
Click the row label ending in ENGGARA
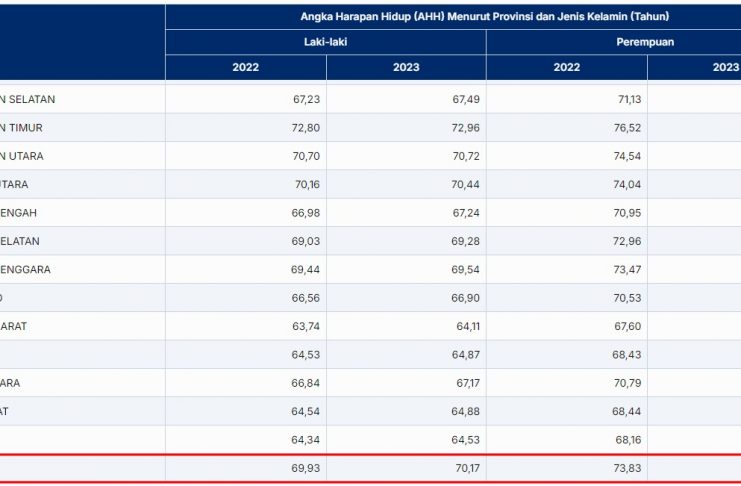[x=40, y=270]
